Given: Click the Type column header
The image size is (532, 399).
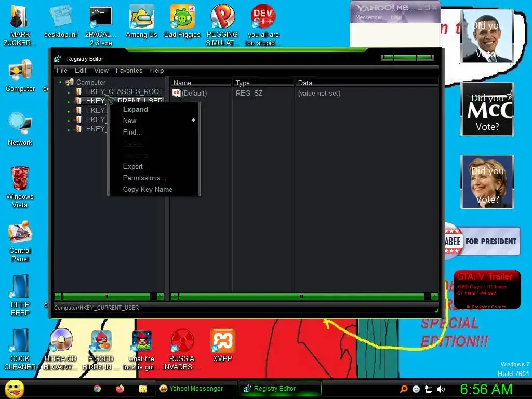Looking at the screenshot, I should tap(263, 83).
